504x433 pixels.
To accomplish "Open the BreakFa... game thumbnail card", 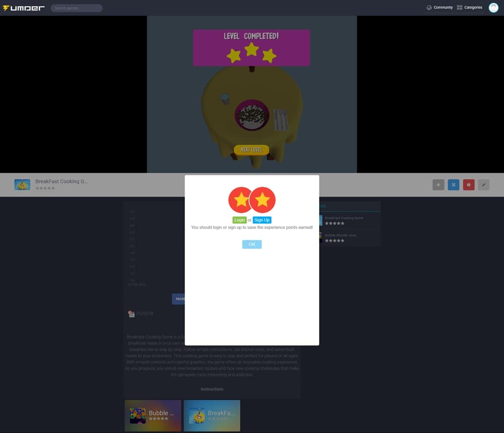I will pyautogui.click(x=212, y=415).
